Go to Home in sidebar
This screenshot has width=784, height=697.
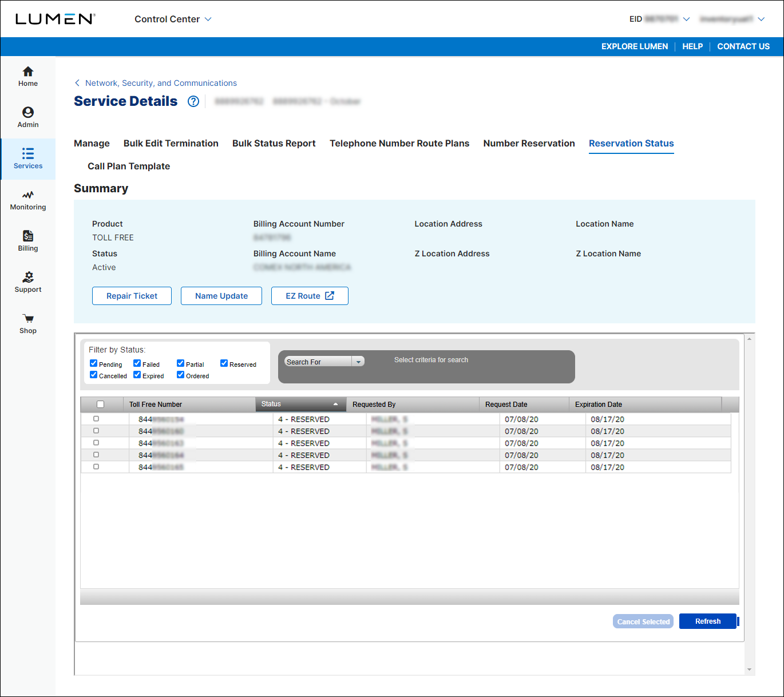[x=28, y=77]
